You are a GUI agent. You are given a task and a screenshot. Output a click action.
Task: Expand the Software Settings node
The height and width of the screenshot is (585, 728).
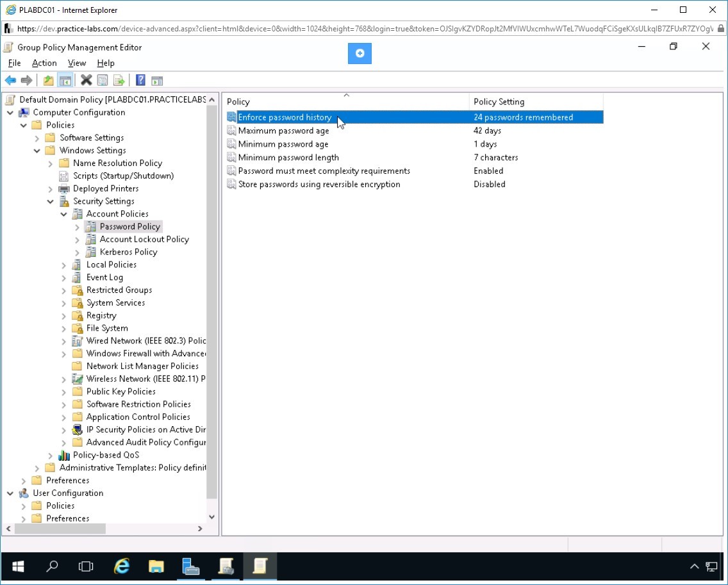click(37, 138)
